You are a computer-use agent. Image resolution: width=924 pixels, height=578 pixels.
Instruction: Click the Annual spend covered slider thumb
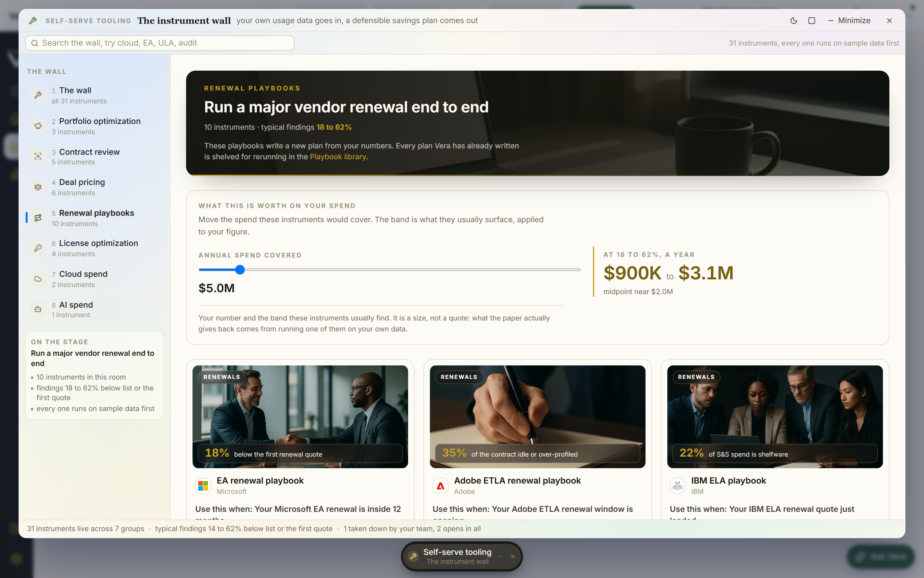coord(240,270)
